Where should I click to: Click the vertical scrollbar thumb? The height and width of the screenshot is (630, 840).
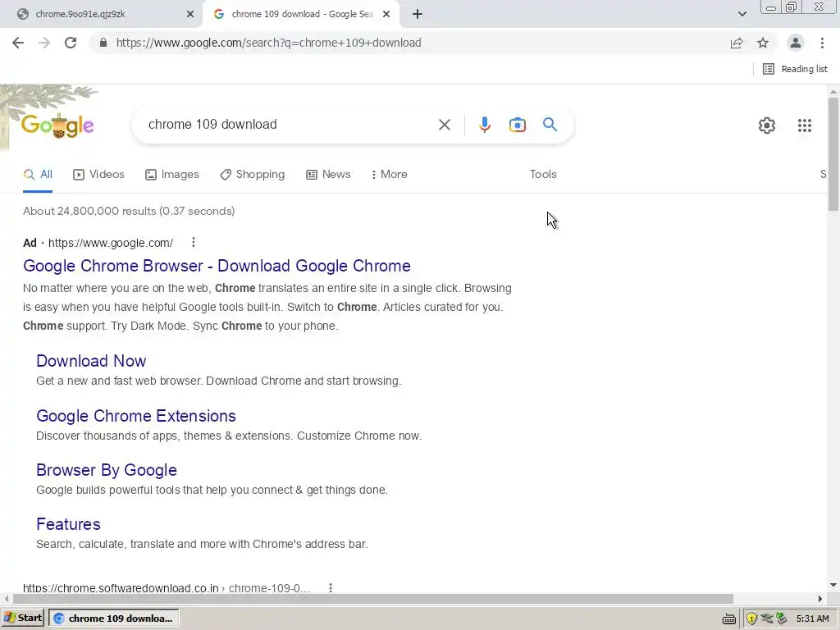coord(833,154)
